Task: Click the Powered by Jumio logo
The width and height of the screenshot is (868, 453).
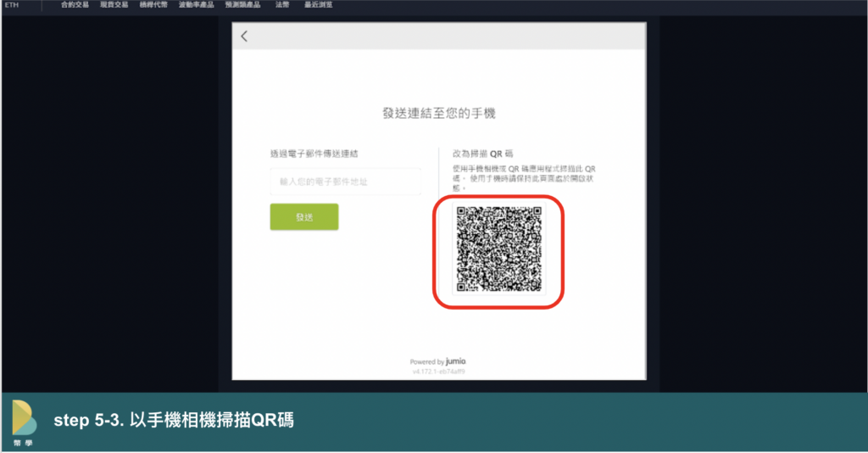Action: (438, 361)
